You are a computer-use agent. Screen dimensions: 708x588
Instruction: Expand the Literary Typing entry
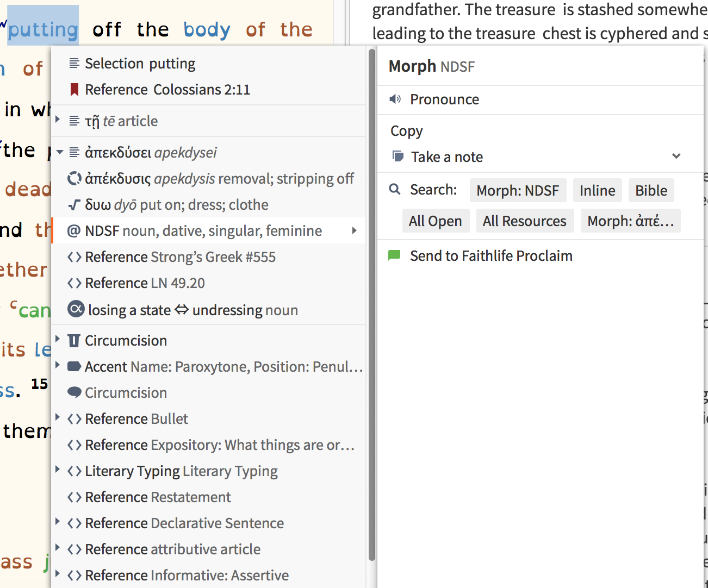tap(58, 470)
